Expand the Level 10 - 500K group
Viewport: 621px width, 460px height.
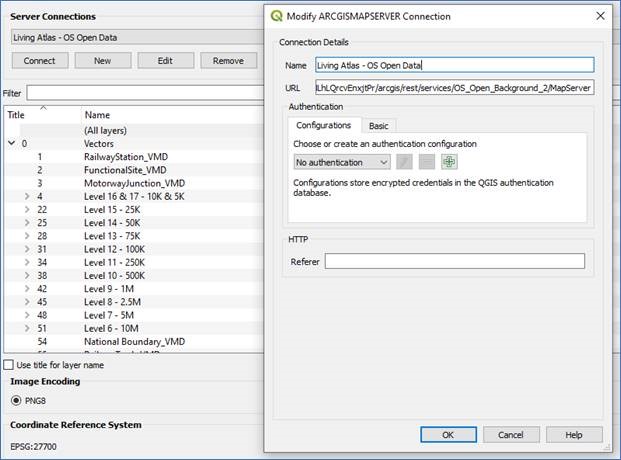point(27,275)
